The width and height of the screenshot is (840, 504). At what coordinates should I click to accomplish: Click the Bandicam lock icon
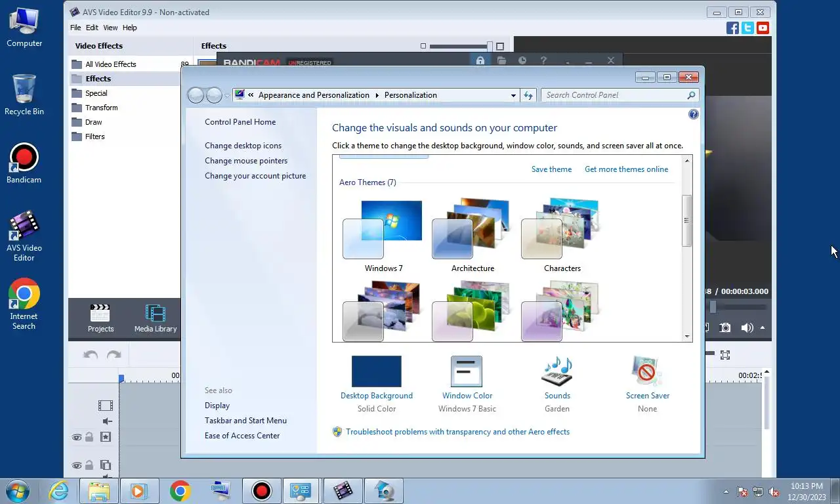(x=480, y=61)
